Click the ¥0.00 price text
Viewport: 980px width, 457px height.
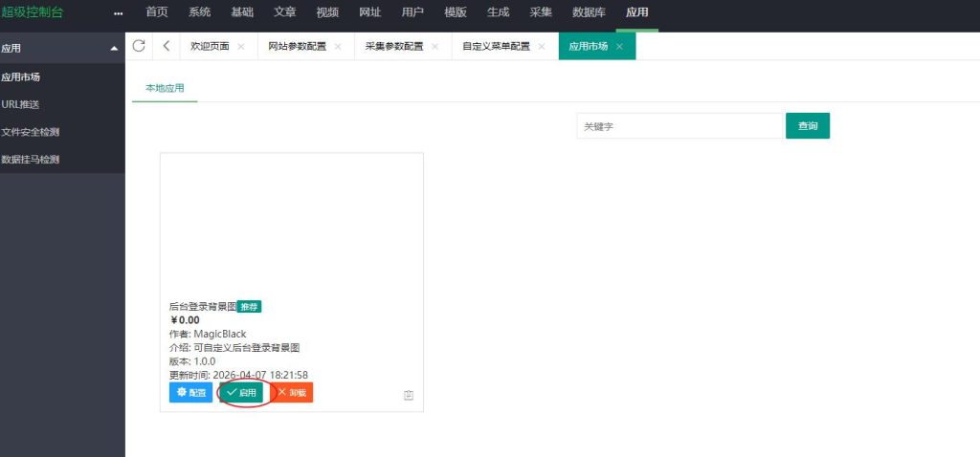(185, 320)
